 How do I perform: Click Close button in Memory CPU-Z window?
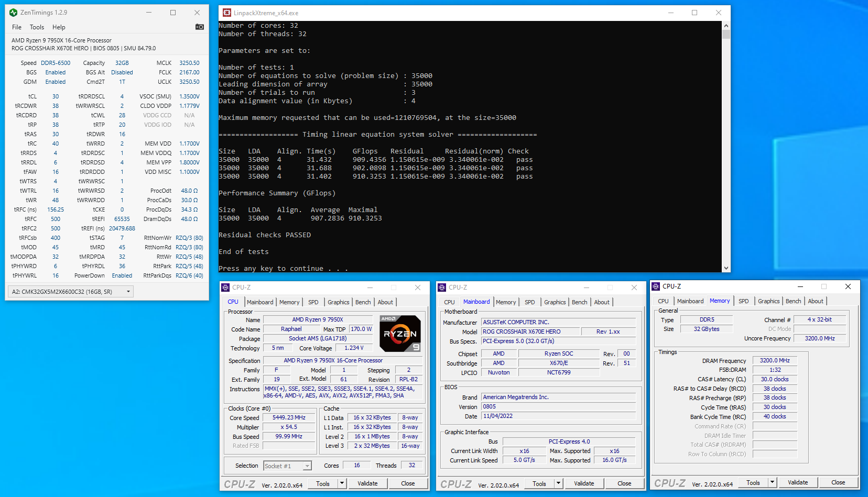[x=838, y=482]
